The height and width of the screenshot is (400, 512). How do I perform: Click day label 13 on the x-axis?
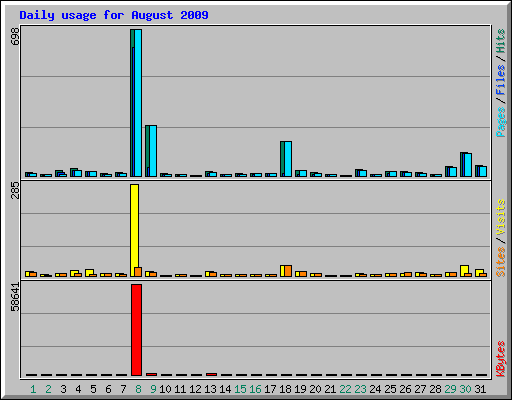coord(210,389)
